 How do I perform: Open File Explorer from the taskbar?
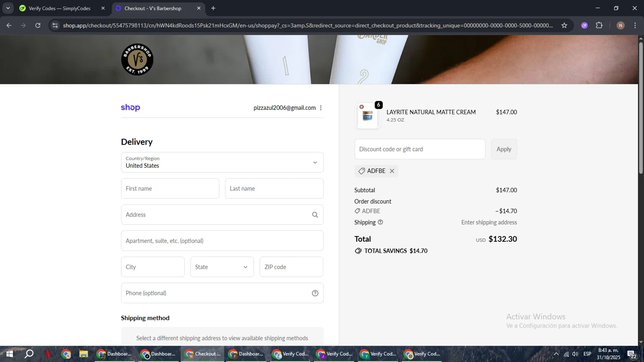click(83, 354)
